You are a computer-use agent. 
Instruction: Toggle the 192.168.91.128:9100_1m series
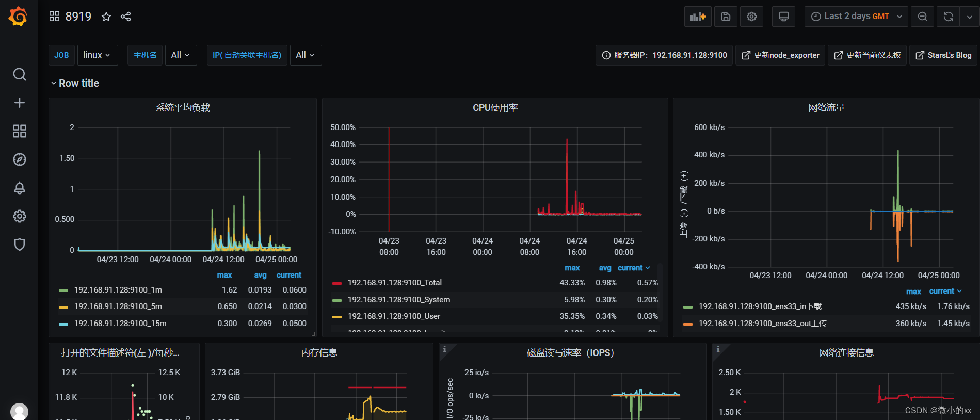118,290
